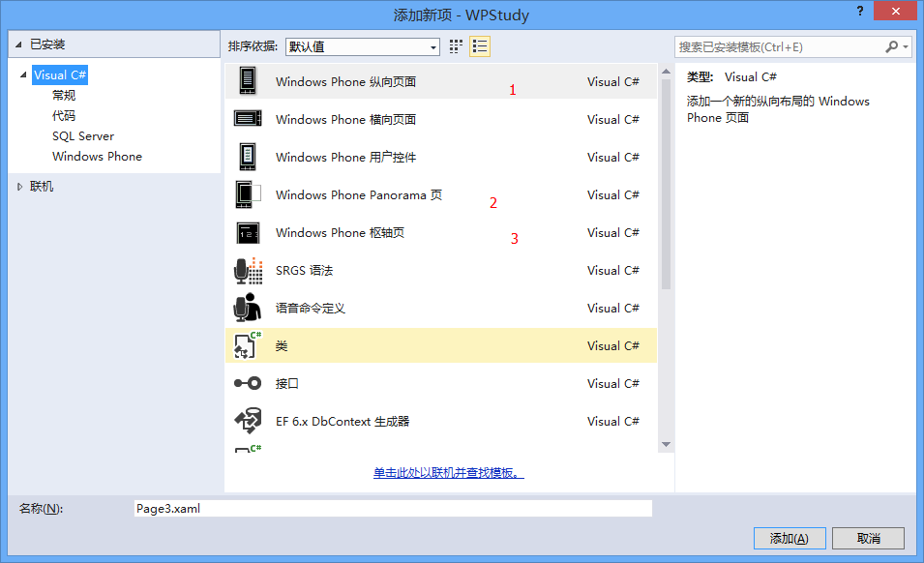Click the scrollbar down arrow

(x=666, y=445)
